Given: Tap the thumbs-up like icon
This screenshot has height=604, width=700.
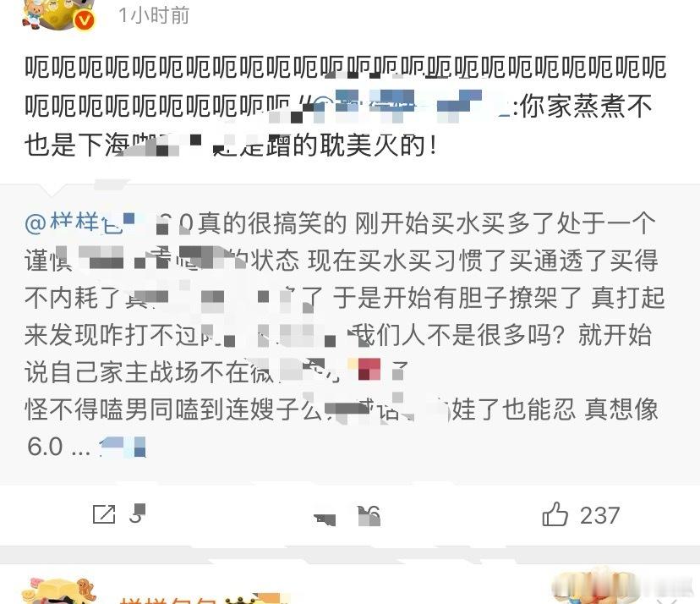Looking at the screenshot, I should coord(555,514).
